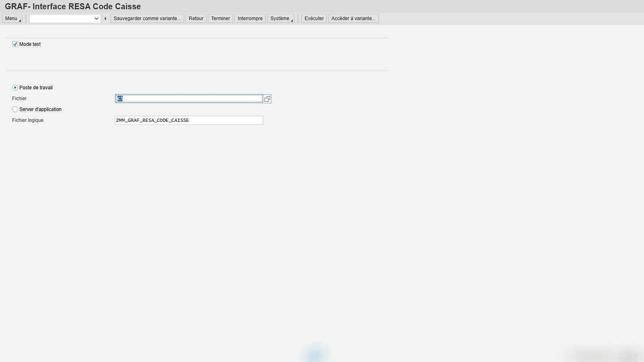This screenshot has height=362, width=644.
Task: Expand the transaction command field dropdown
Action: tap(97, 19)
